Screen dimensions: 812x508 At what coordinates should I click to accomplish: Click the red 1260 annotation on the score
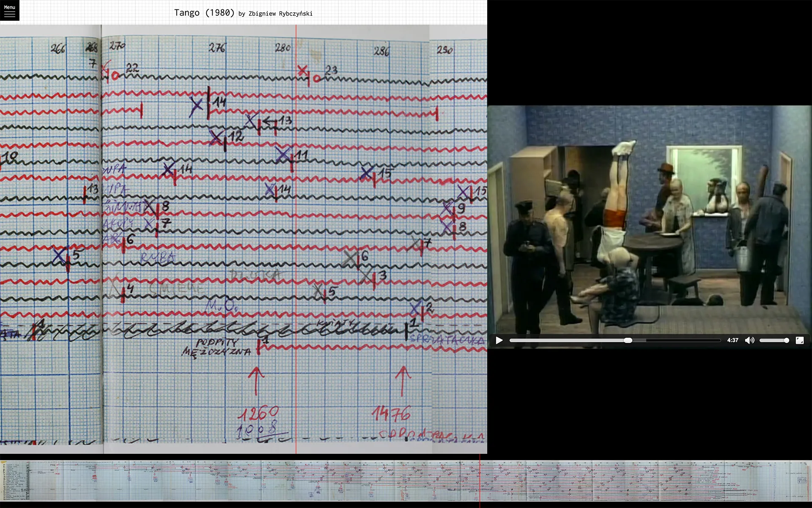coord(258,413)
